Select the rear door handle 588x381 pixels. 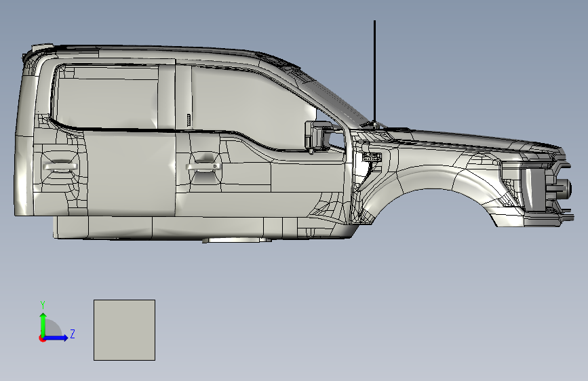pos(60,167)
